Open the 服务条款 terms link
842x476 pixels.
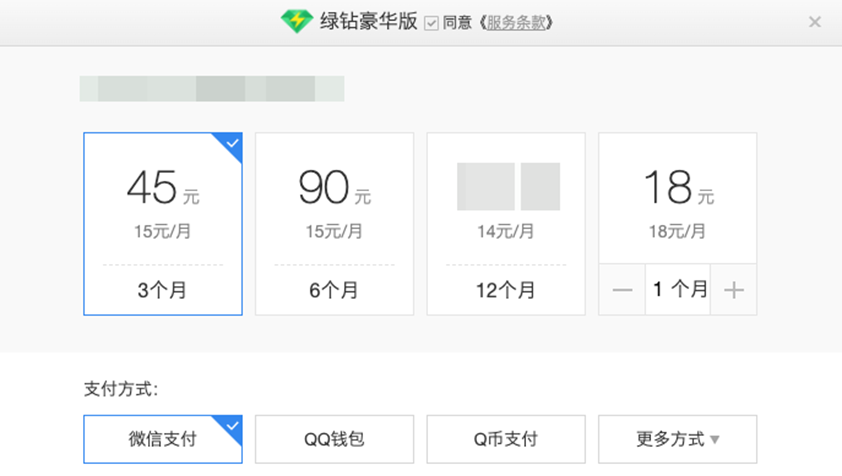pyautogui.click(x=516, y=23)
